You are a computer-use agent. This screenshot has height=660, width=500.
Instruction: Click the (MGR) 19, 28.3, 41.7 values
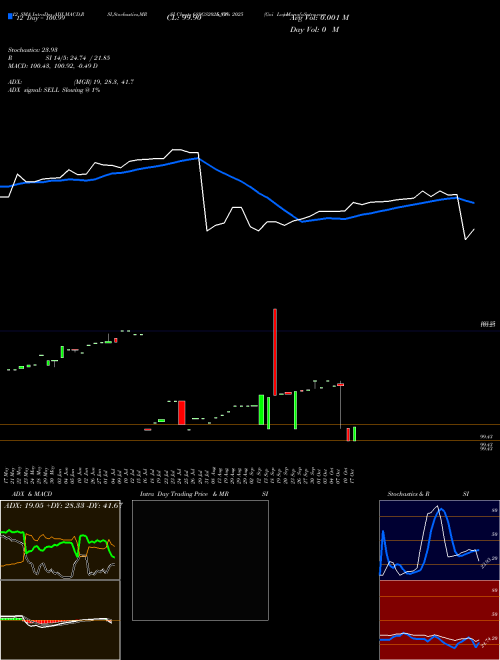(x=104, y=82)
